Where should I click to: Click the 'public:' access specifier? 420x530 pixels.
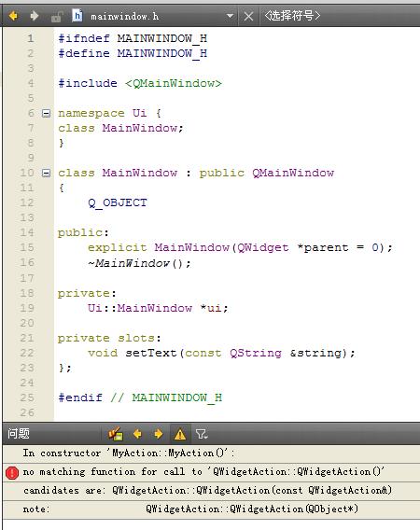click(83, 233)
